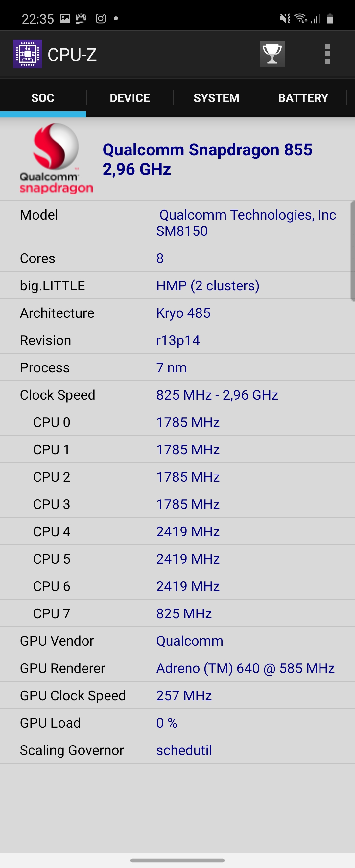The height and width of the screenshot is (868, 355).
Task: Switch to the DEVICE tab
Action: point(130,98)
